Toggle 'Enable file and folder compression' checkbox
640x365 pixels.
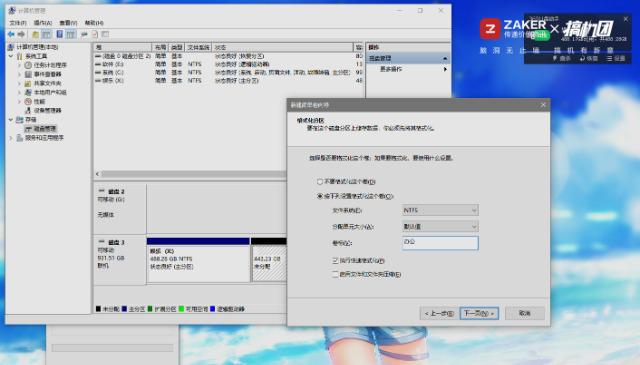point(335,274)
